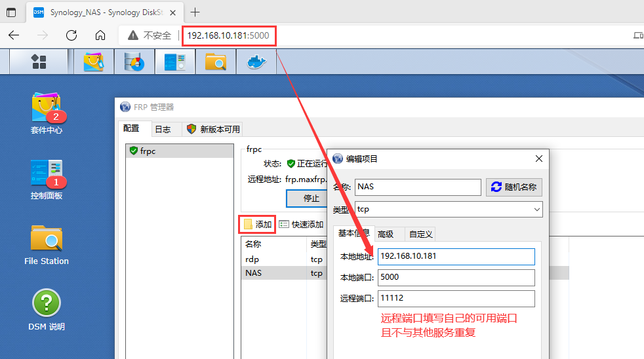Click the 本地地址 input field
The height and width of the screenshot is (359, 644).
pos(456,256)
